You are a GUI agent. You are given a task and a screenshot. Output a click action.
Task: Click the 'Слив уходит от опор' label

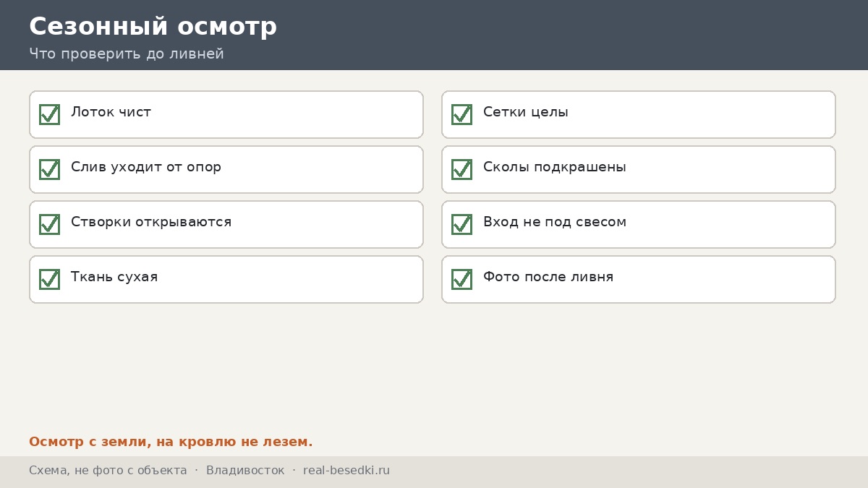(x=146, y=167)
